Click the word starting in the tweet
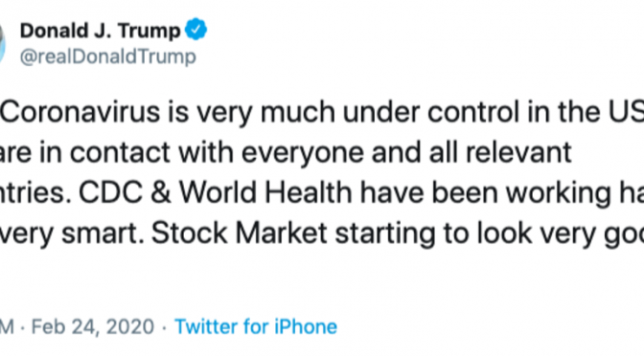This screenshot has height=356, width=644. pos(385,234)
